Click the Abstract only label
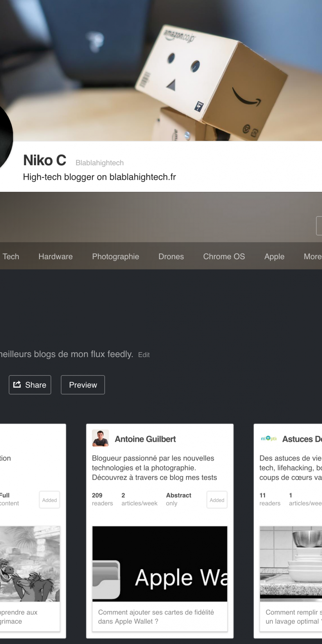322x644 pixels. pos(179,499)
